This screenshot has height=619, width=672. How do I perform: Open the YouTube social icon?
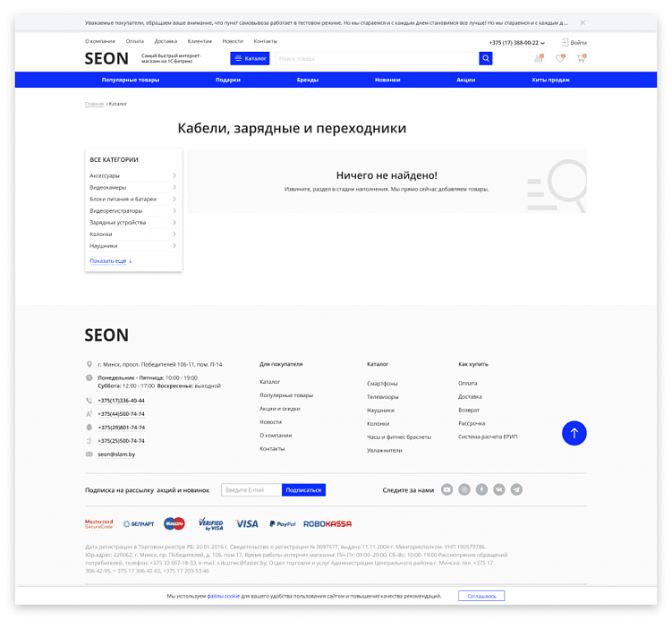click(x=447, y=489)
